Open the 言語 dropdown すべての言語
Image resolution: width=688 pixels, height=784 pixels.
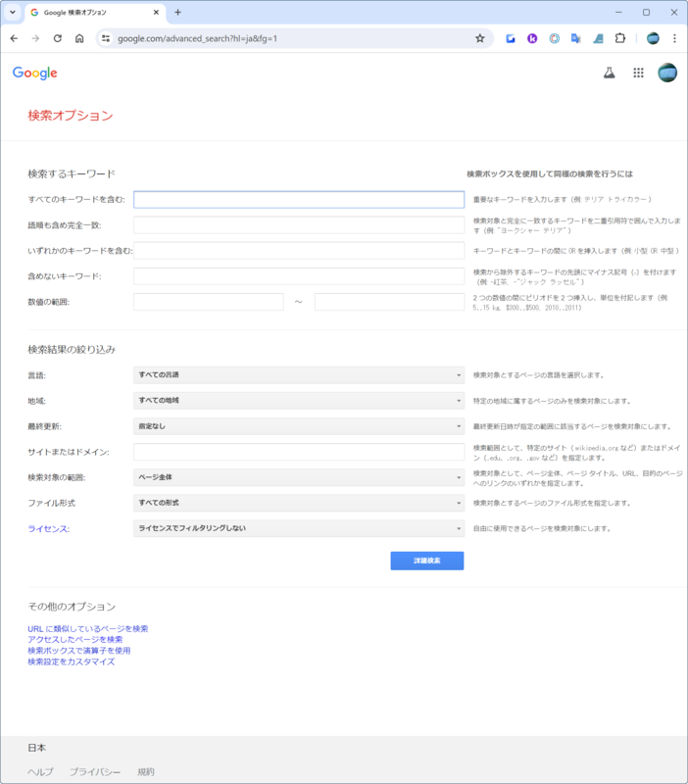[x=299, y=375]
